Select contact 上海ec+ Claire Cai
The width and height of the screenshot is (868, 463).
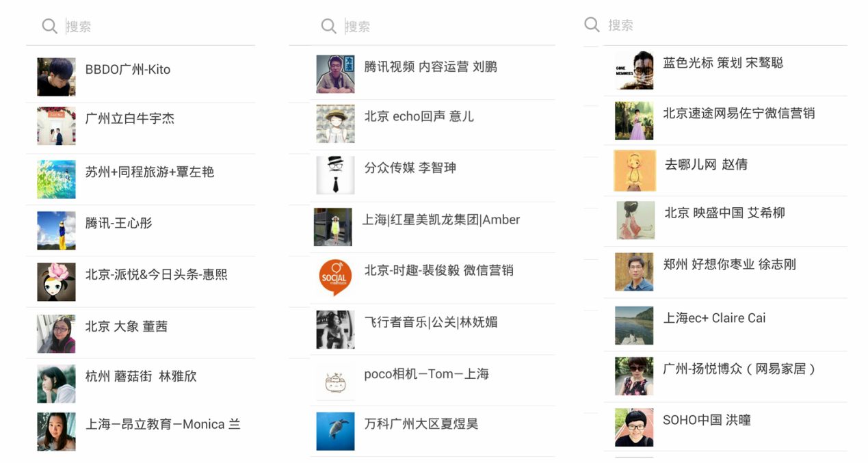[714, 318]
